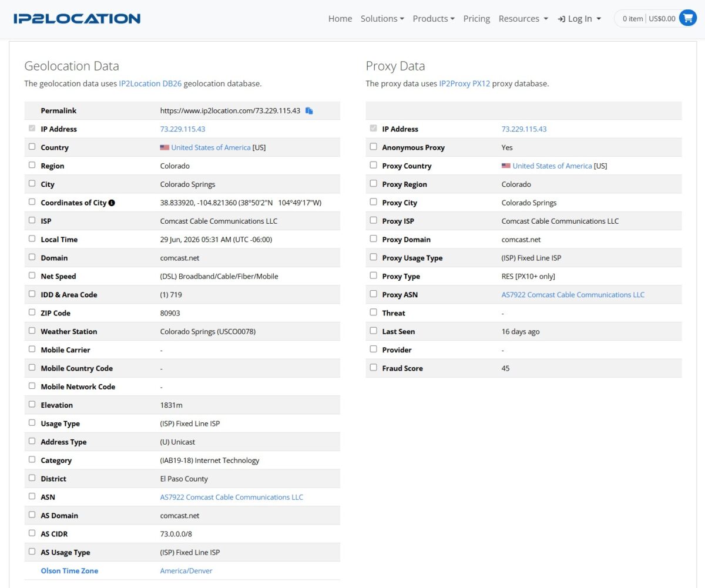Click the proxy table IP address link
This screenshot has height=588, width=705.
click(524, 129)
